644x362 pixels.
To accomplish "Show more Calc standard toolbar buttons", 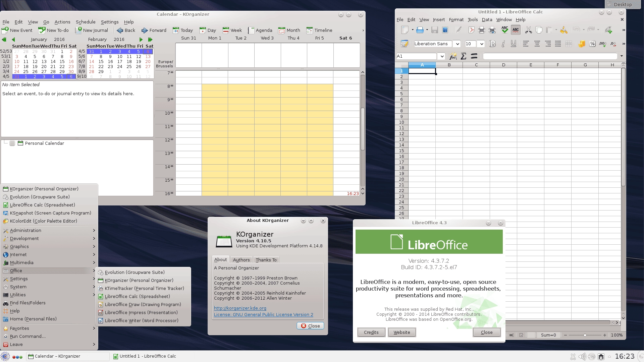I will 624,30.
